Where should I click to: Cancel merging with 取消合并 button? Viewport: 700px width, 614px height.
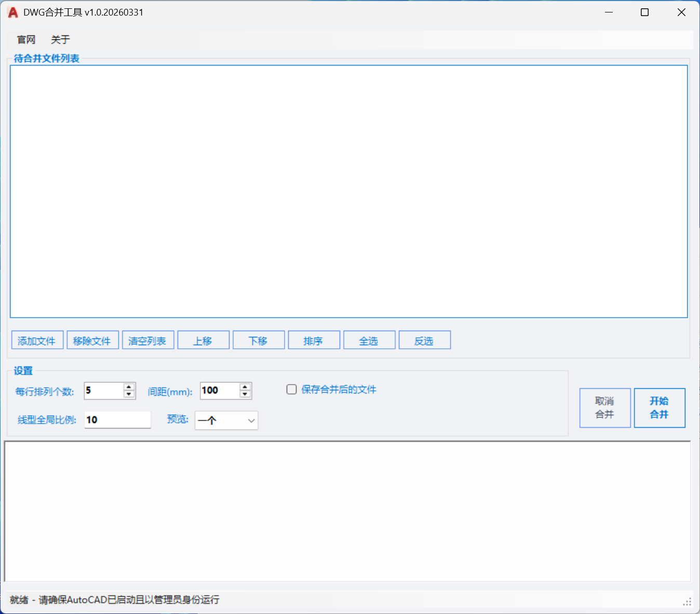click(605, 408)
